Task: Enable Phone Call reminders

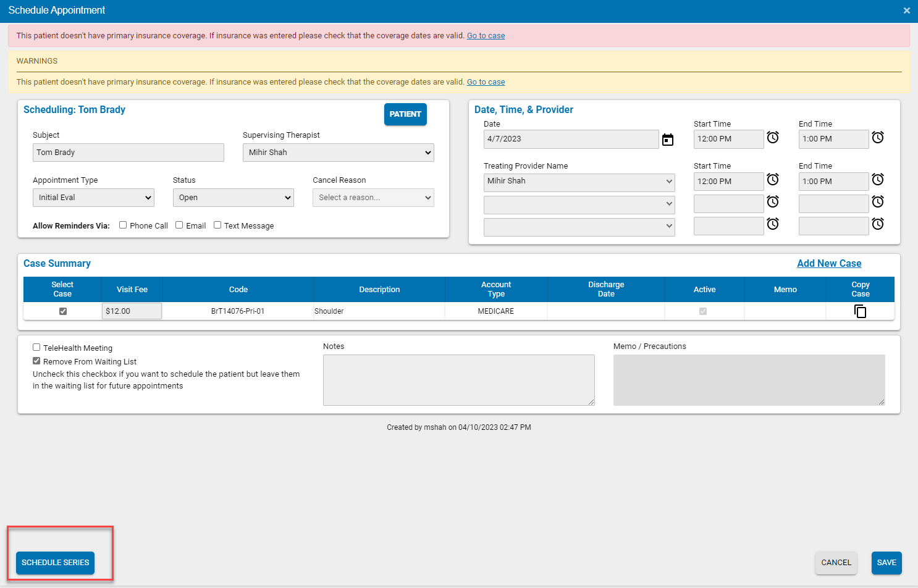Action: [x=122, y=225]
